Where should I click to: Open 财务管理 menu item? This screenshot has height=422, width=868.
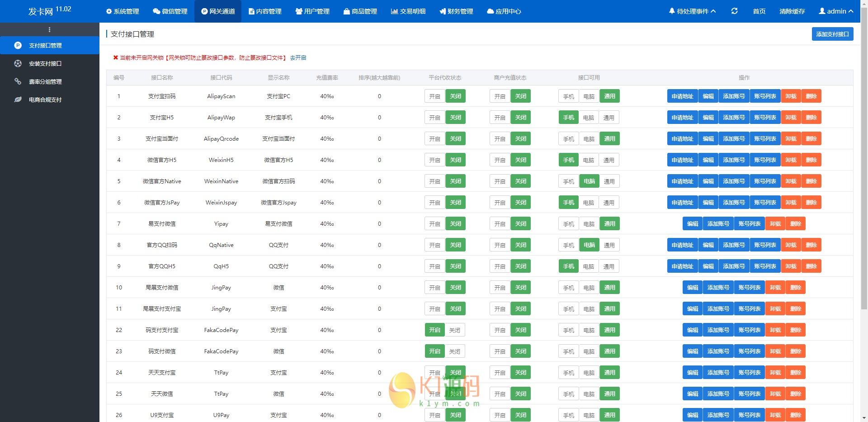tap(456, 11)
